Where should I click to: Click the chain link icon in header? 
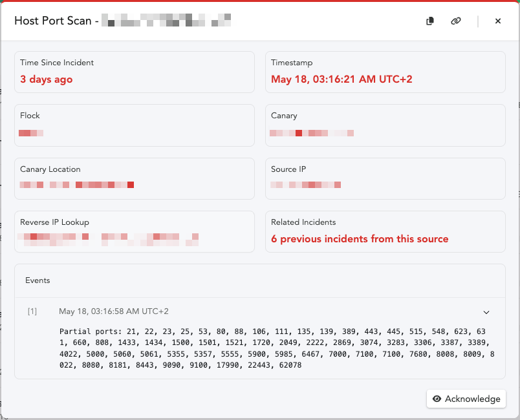tap(456, 21)
